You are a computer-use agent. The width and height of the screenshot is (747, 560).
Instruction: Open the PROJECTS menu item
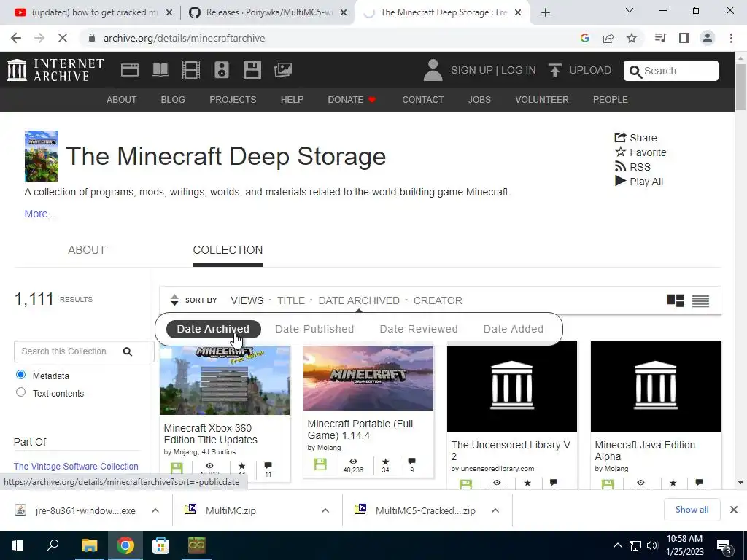click(x=233, y=99)
